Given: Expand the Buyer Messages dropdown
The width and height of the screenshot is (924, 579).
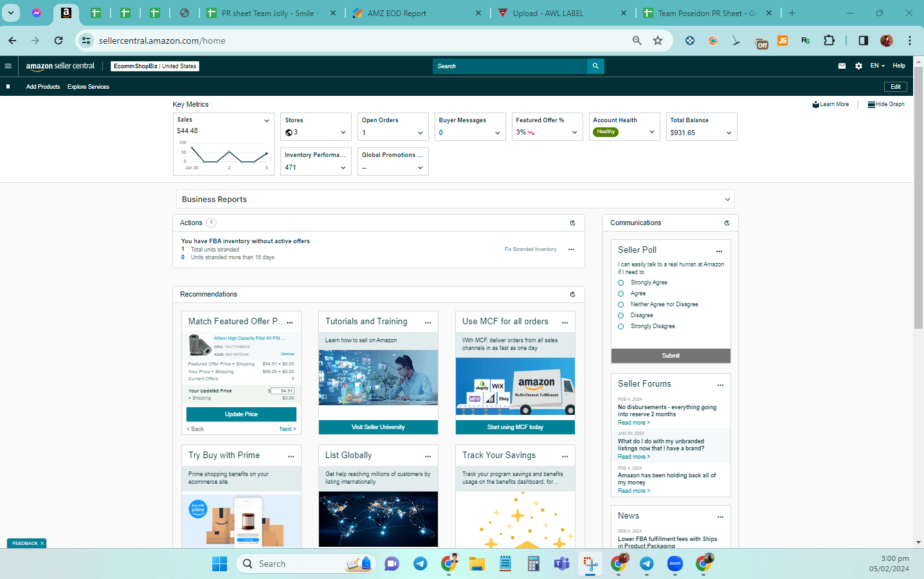Looking at the screenshot, I should click(x=497, y=133).
